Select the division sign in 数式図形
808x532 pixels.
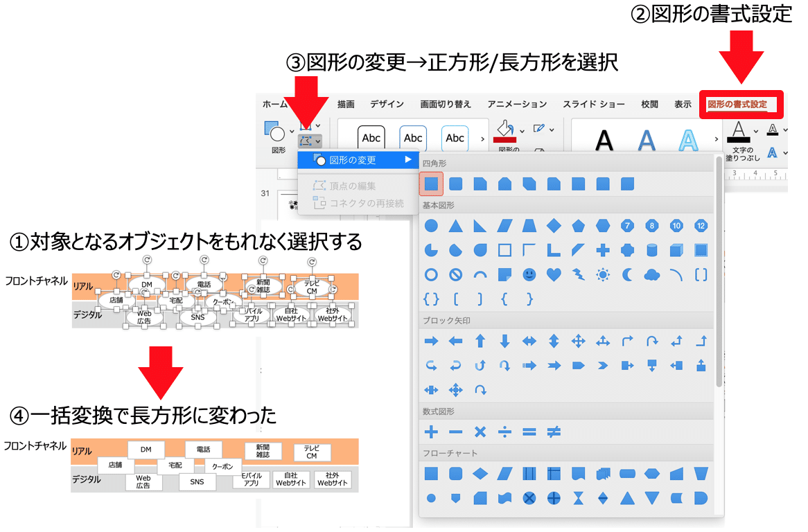point(504,432)
